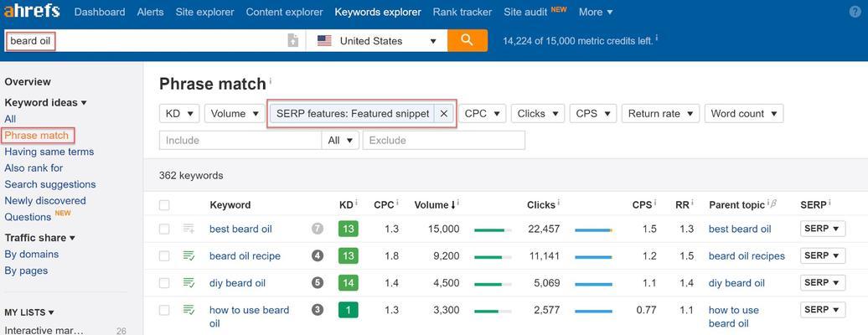The image size is (868, 335).
Task: Open the Word count filter dropdown
Action: [744, 114]
